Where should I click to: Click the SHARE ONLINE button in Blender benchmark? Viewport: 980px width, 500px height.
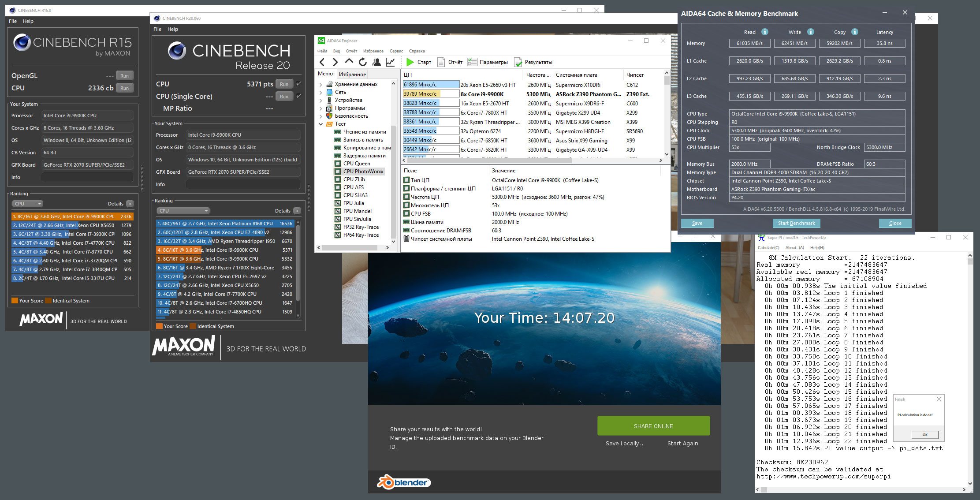(653, 426)
